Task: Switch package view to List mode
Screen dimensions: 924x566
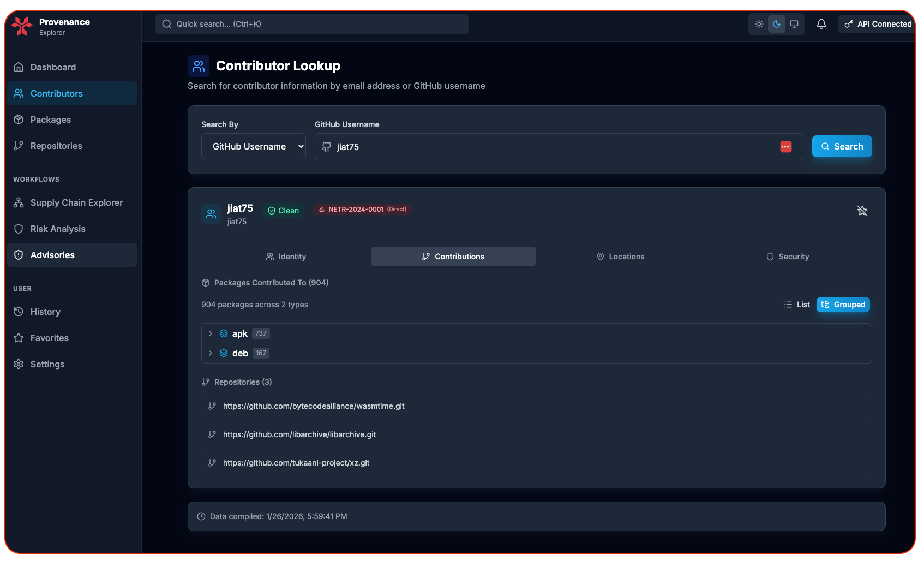Action: tap(797, 305)
